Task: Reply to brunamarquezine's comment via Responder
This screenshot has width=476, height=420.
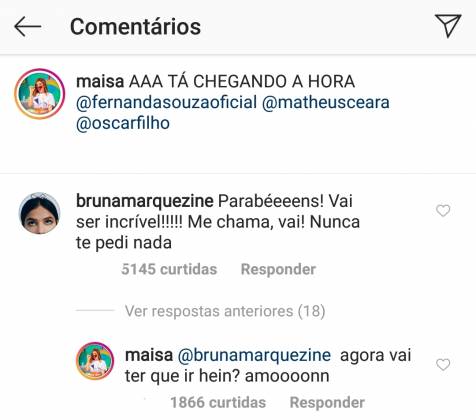Action: pos(278,269)
